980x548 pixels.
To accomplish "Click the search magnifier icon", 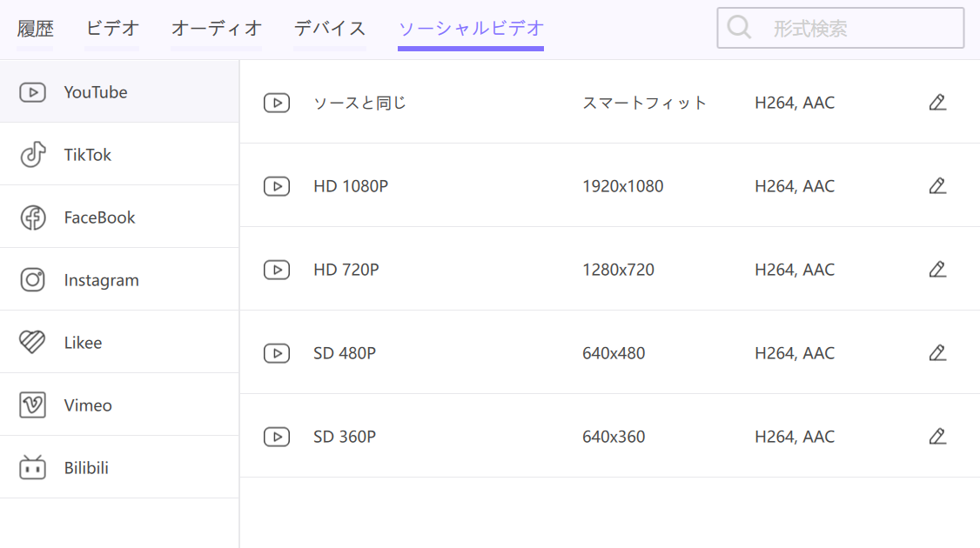I will coord(739,28).
